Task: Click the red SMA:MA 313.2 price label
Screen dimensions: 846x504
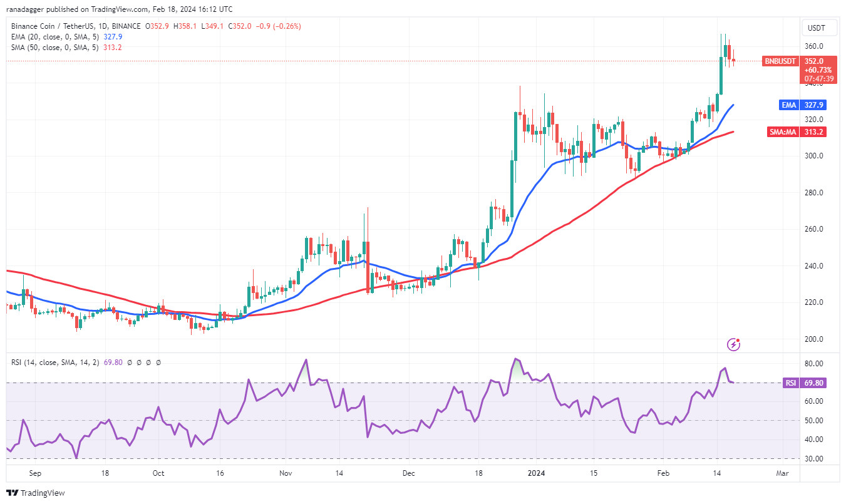Action: 798,131
